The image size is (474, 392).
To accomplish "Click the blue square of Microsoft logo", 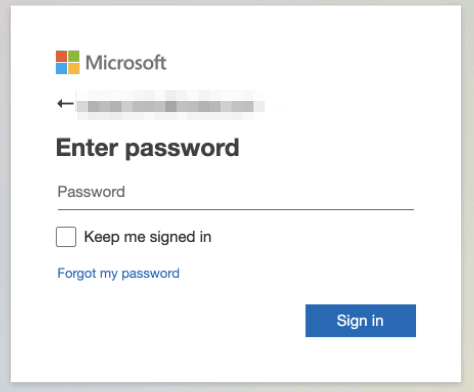I will tap(61, 69).
